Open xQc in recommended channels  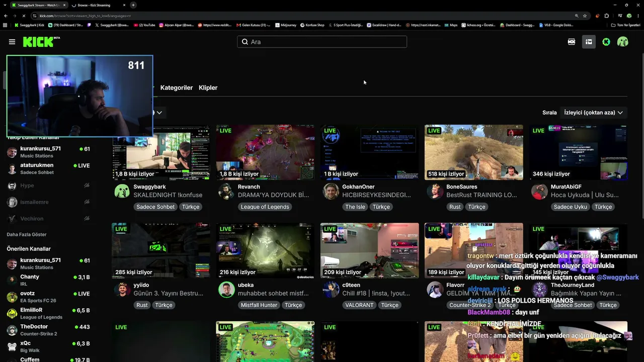coord(48,346)
